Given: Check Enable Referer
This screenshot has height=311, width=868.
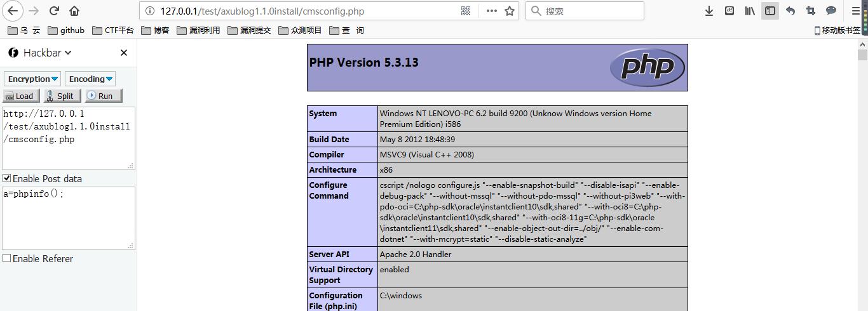Looking at the screenshot, I should pos(7,258).
